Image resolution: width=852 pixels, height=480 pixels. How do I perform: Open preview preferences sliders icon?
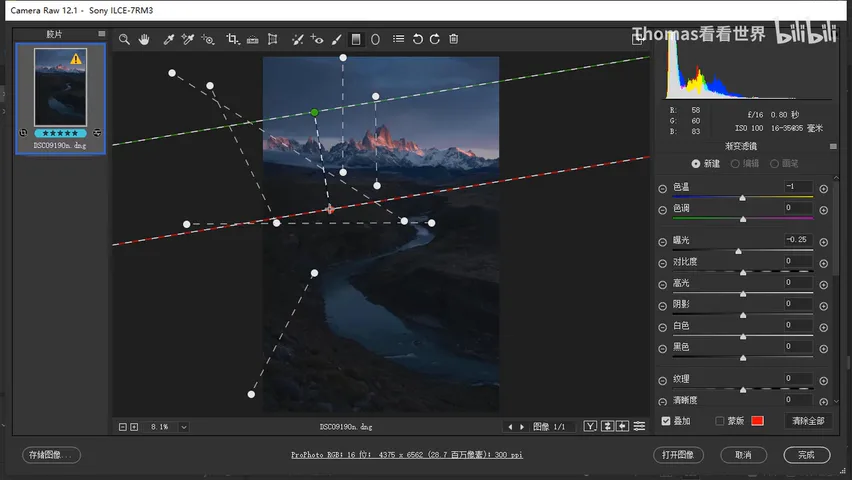[x=640, y=426]
